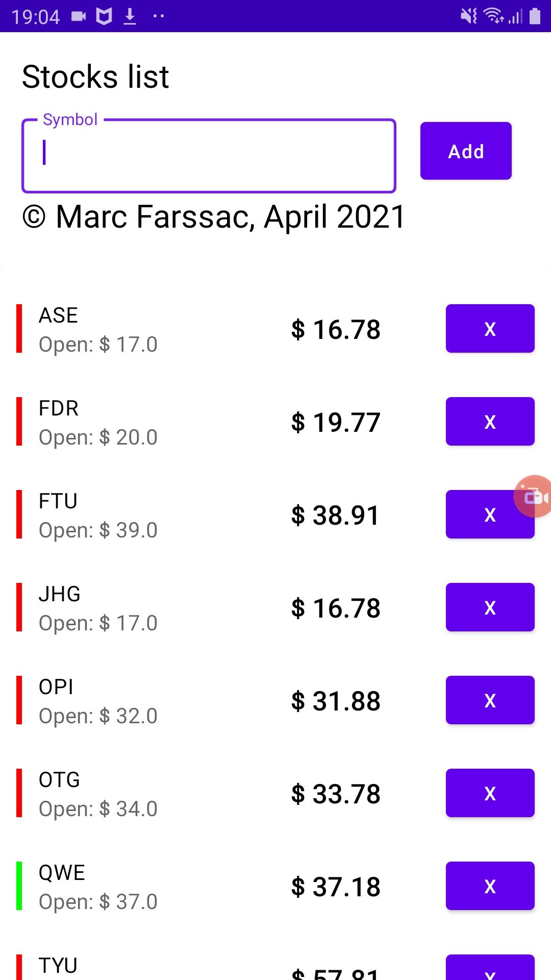
Task: Delete the FDR stock entry
Action: click(x=490, y=422)
